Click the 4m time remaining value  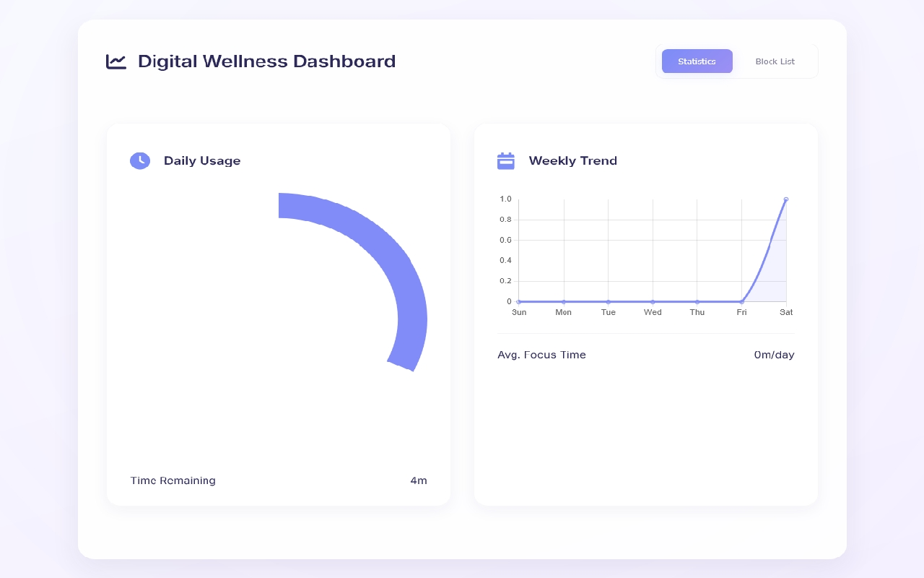(419, 480)
